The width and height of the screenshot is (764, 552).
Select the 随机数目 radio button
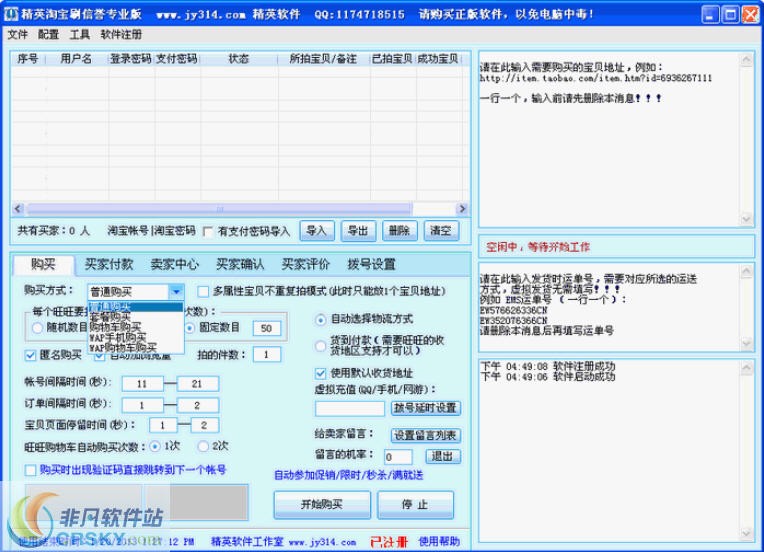[37, 328]
